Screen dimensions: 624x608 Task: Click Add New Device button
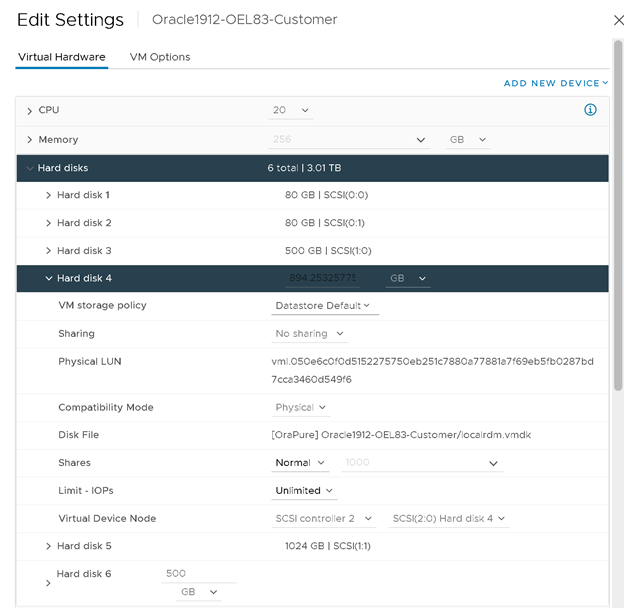click(556, 84)
